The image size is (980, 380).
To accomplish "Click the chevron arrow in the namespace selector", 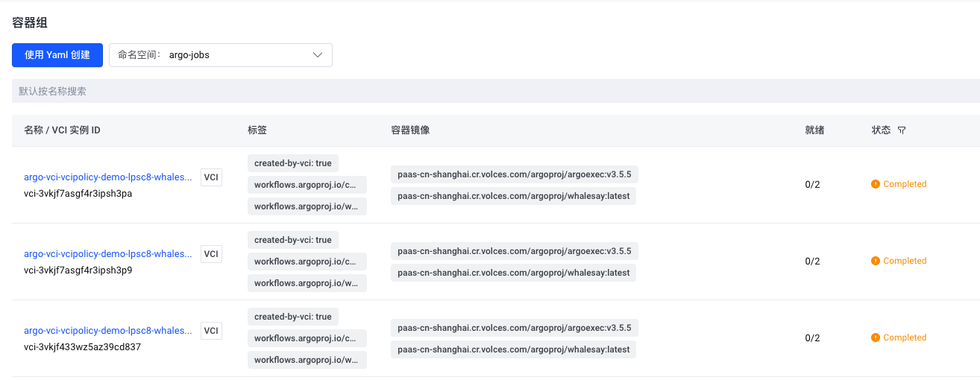I will (x=318, y=54).
